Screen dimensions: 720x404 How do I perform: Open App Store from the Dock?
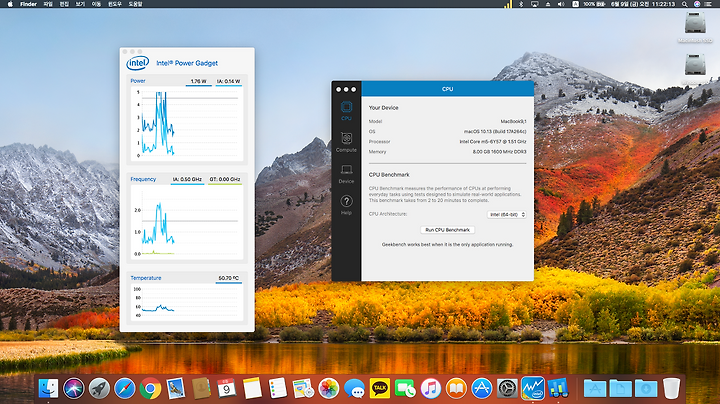(482, 388)
